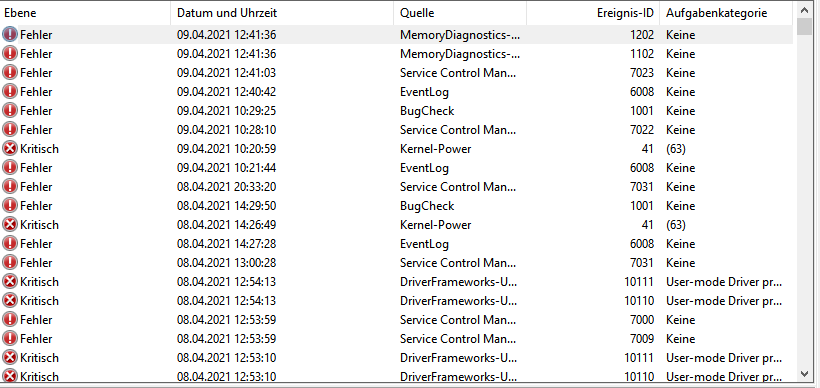Viewport: 820px width, 388px height.
Task: Select Fehler label of event ID 7023 row
Action: pyautogui.click(x=36, y=73)
